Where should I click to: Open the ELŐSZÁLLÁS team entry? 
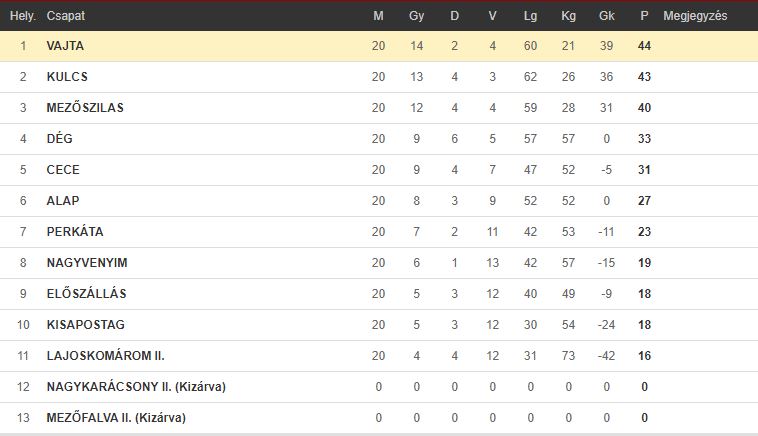tap(87, 293)
